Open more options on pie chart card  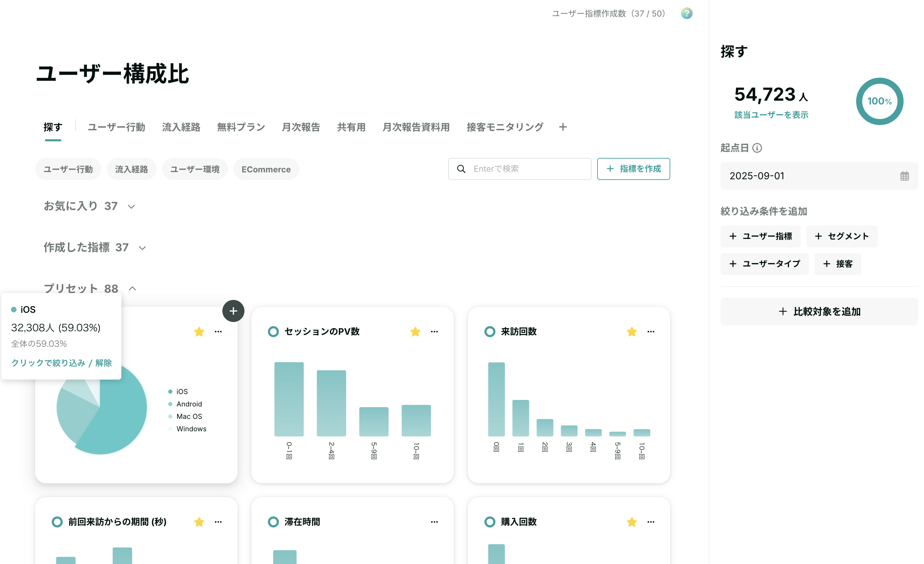point(218,332)
